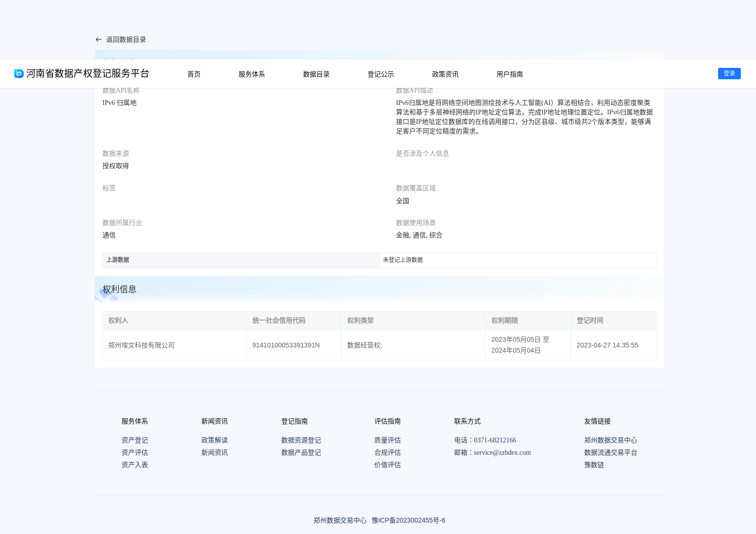Open the 豫数链 friendly link
This screenshot has height=534, width=756.
click(594, 465)
